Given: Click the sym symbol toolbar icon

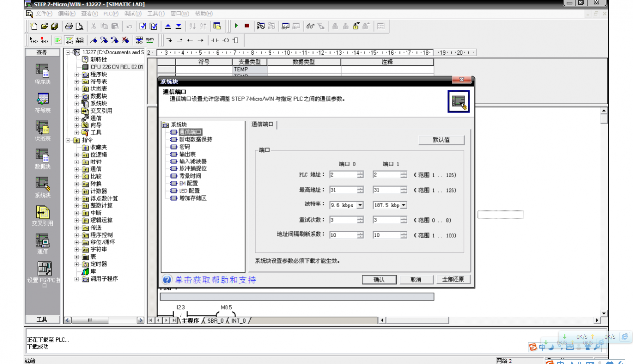Looking at the screenshot, I should [x=150, y=40].
